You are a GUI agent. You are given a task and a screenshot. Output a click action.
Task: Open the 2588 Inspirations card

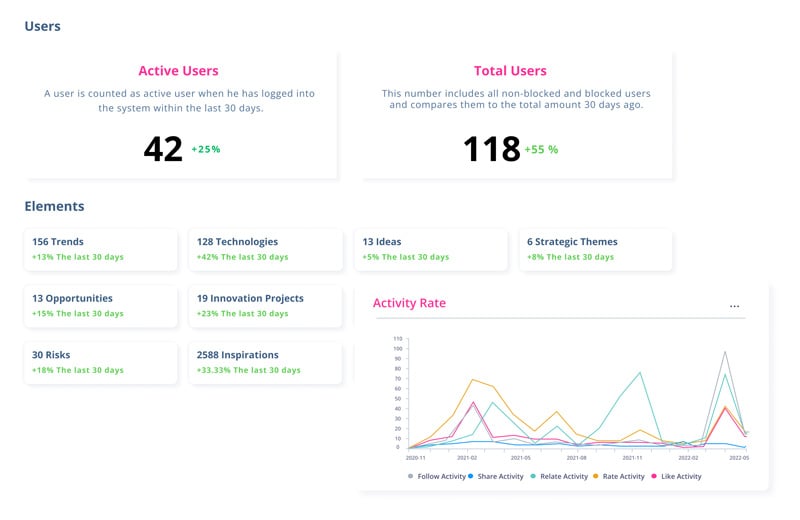pyautogui.click(x=265, y=363)
